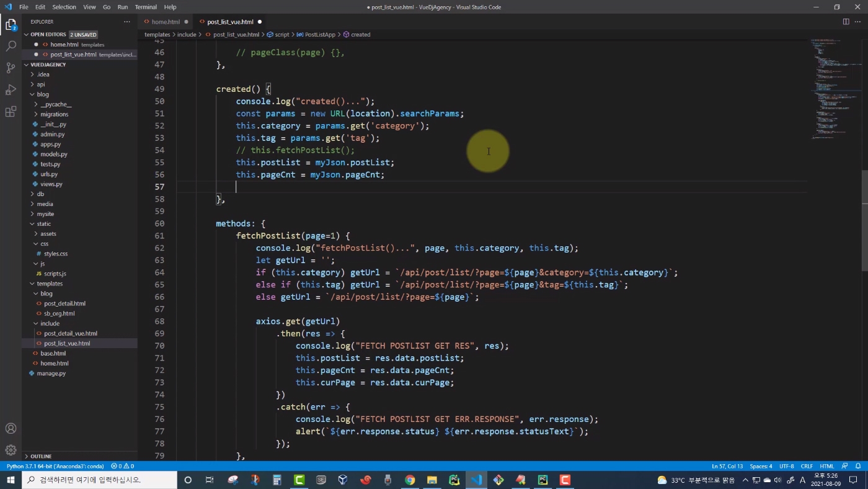Open Chrome from the taskbar
Screen dimensions: 868x489
(x=410, y=480)
